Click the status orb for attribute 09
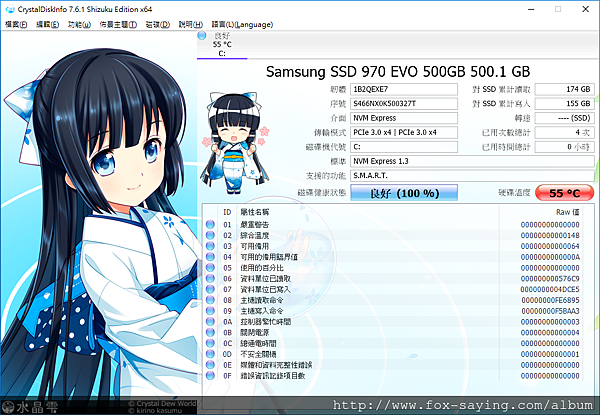 210,311
